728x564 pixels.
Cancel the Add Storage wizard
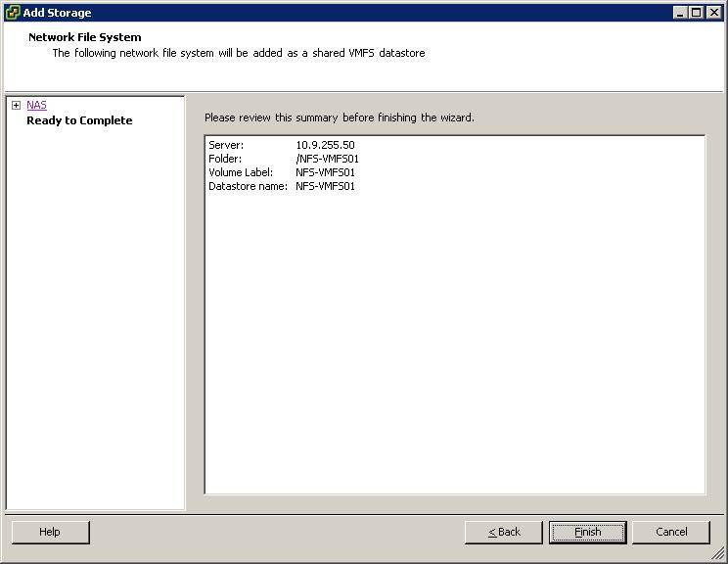(x=670, y=532)
